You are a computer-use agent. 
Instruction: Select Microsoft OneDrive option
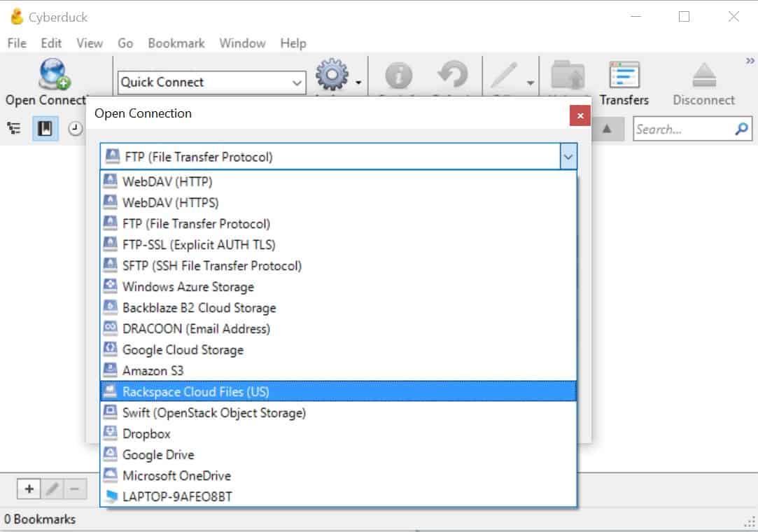point(338,476)
